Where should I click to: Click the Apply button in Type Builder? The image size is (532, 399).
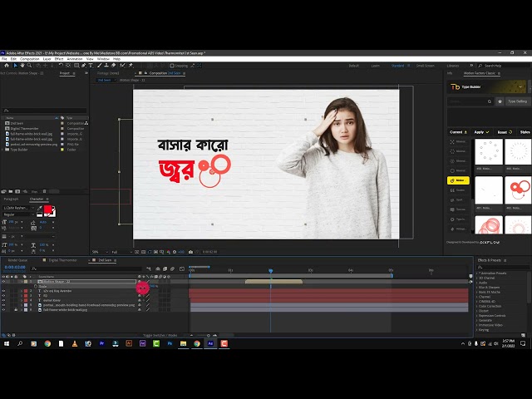(482, 132)
